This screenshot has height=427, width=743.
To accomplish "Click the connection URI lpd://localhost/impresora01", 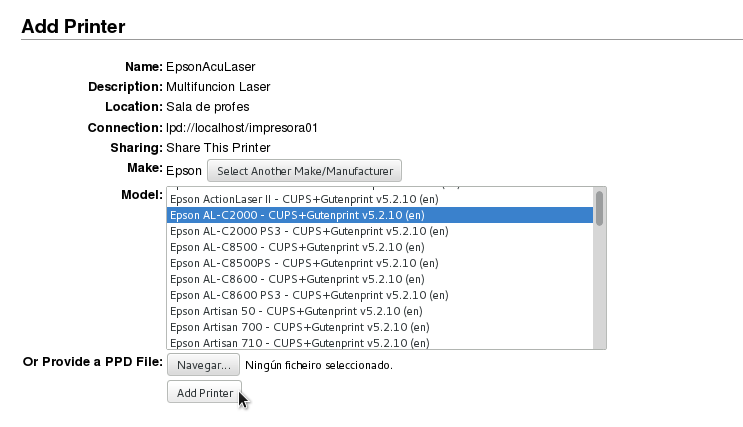I will coord(242,128).
